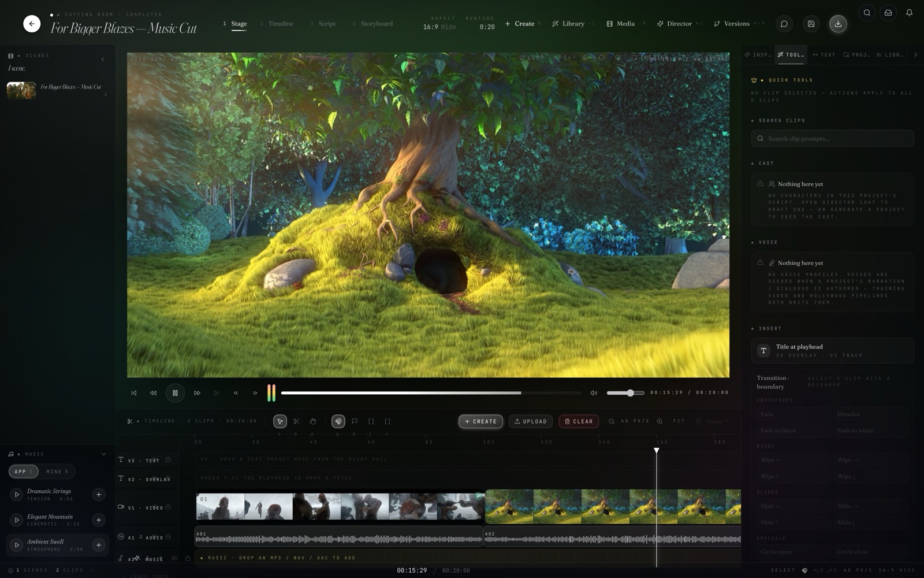The height and width of the screenshot is (578, 924).
Task: Open the search icon in top bar
Action: click(867, 13)
